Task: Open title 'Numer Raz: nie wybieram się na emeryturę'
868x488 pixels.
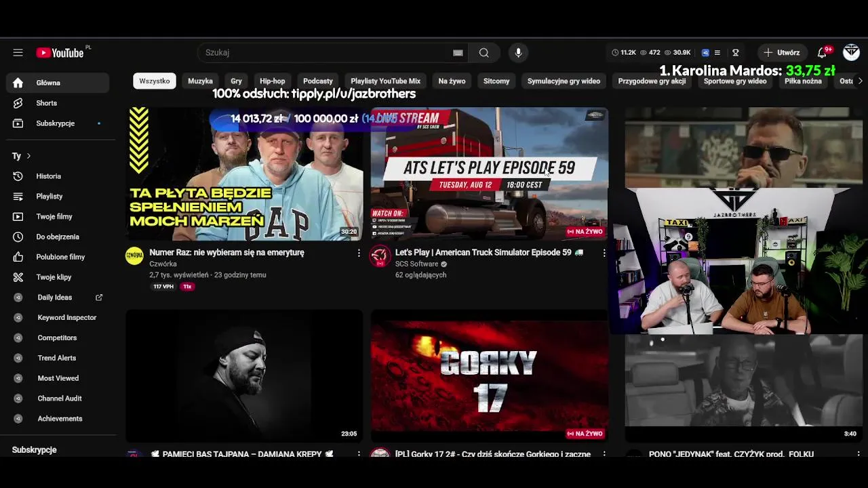Action: [x=226, y=252]
